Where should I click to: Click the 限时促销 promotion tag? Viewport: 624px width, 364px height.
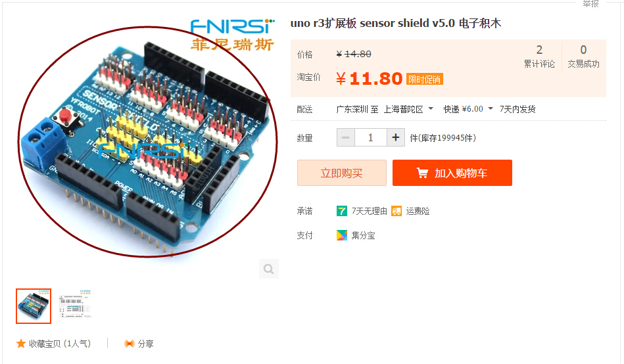tap(425, 79)
